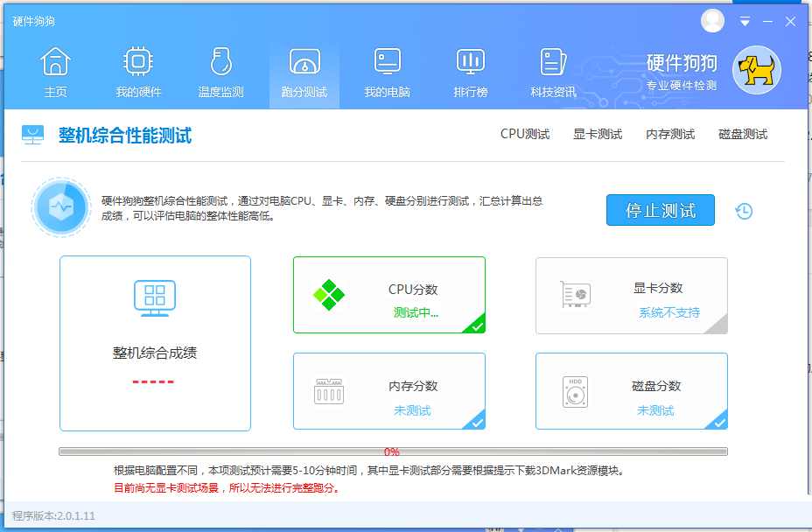This screenshot has height=532, width=812.
Task: Click the 系统不支持 status text
Action: tap(669, 312)
